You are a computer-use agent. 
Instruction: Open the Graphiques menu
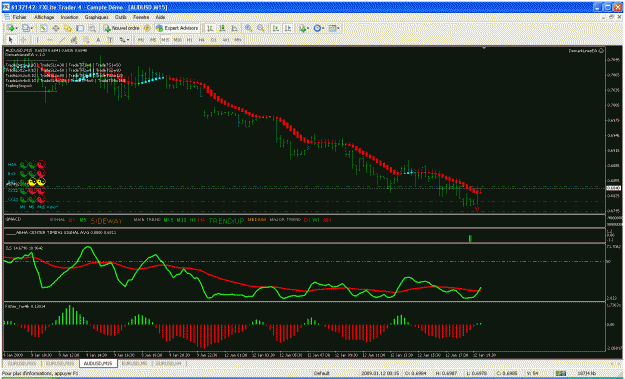point(96,17)
